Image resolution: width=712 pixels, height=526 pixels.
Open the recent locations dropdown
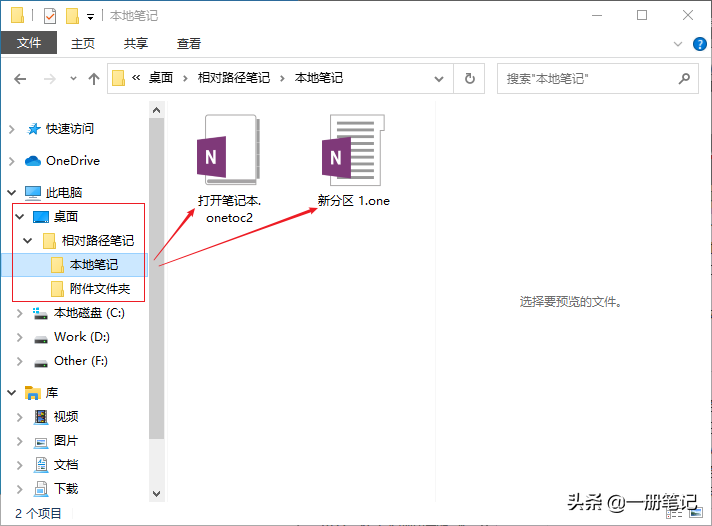(x=73, y=79)
